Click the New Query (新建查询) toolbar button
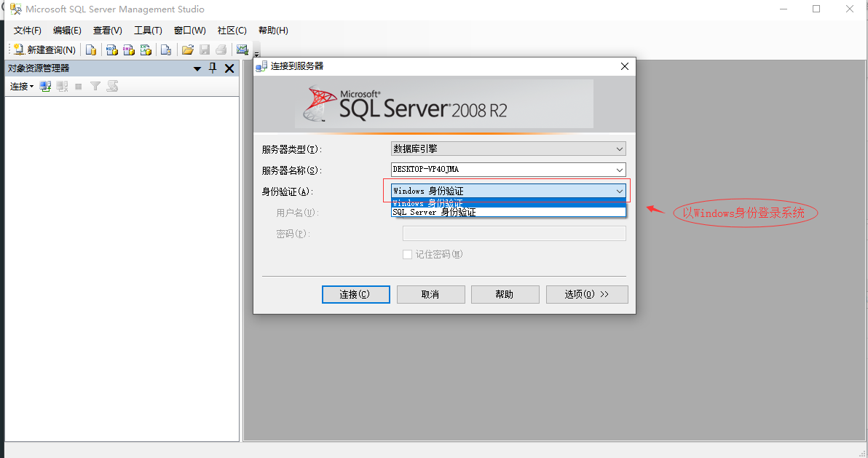This screenshot has height=458, width=868. point(45,50)
